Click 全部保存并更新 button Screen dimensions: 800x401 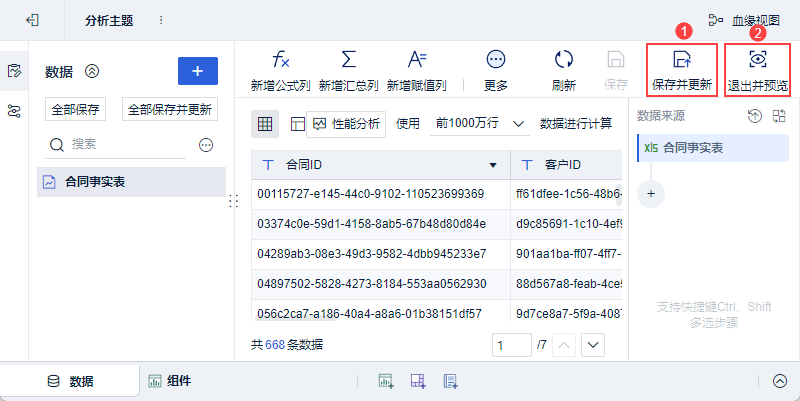[170, 110]
